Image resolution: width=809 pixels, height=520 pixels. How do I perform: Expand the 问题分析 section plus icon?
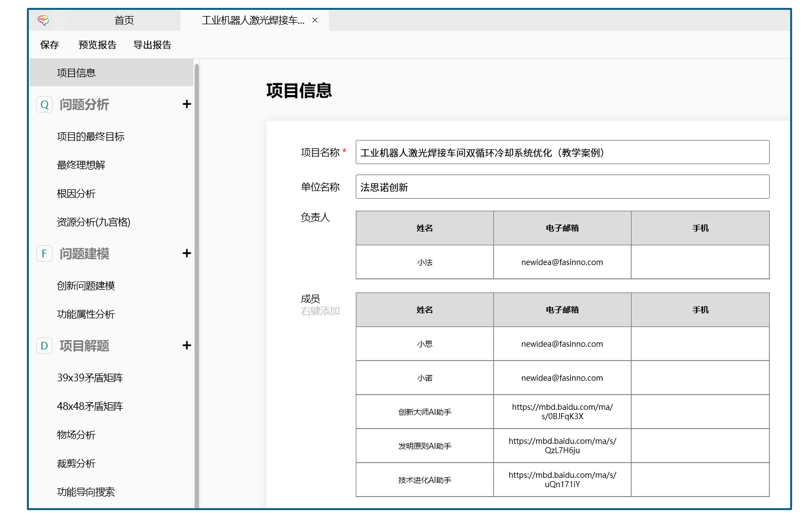(x=186, y=104)
